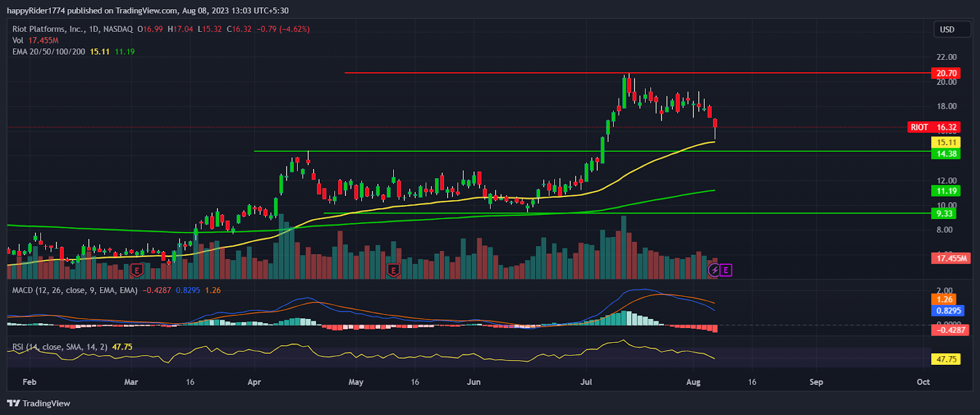
Task: Click the 0.8295 value in MACD legend
Action: point(188,290)
